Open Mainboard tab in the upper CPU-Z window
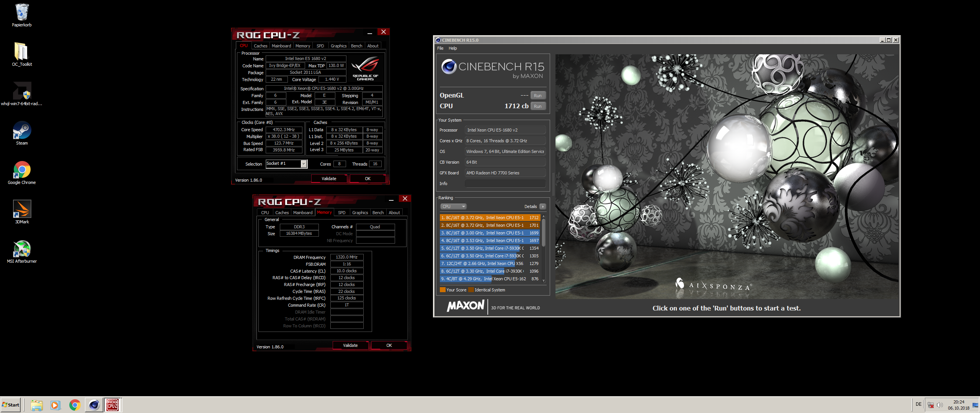The width and height of the screenshot is (980, 413). (x=281, y=46)
